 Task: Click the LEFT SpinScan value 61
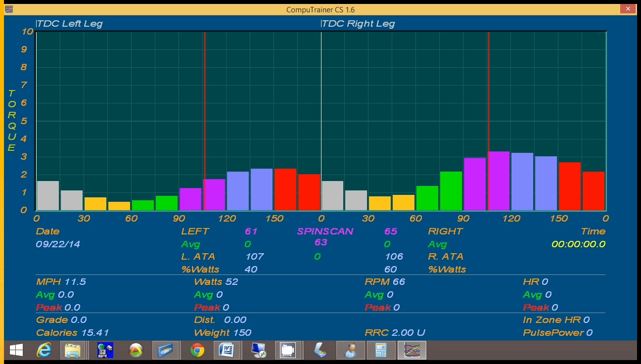pos(251,231)
